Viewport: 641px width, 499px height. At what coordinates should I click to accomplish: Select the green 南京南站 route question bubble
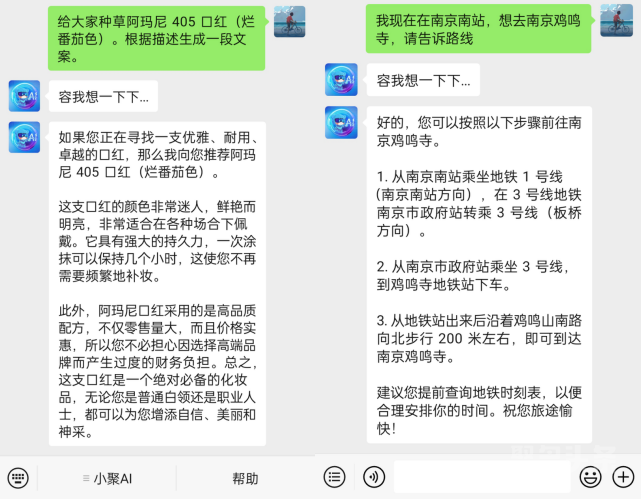(x=478, y=29)
